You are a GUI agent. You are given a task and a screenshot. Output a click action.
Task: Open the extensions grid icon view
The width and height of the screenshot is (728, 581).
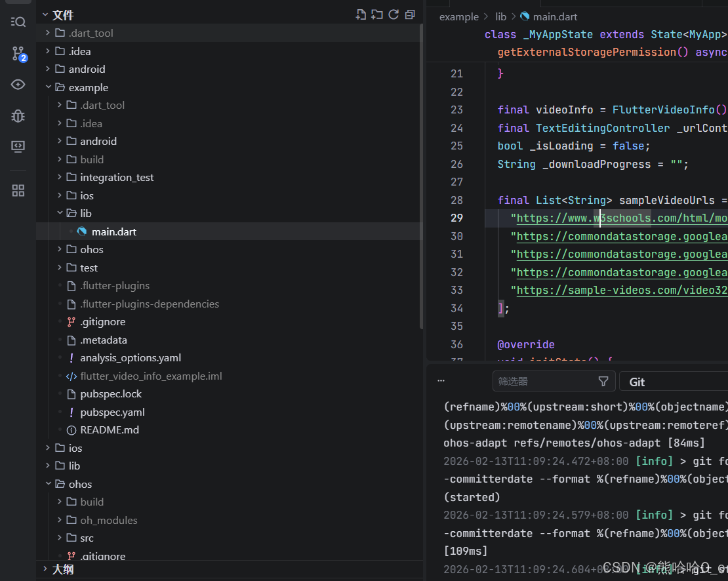pos(18,190)
